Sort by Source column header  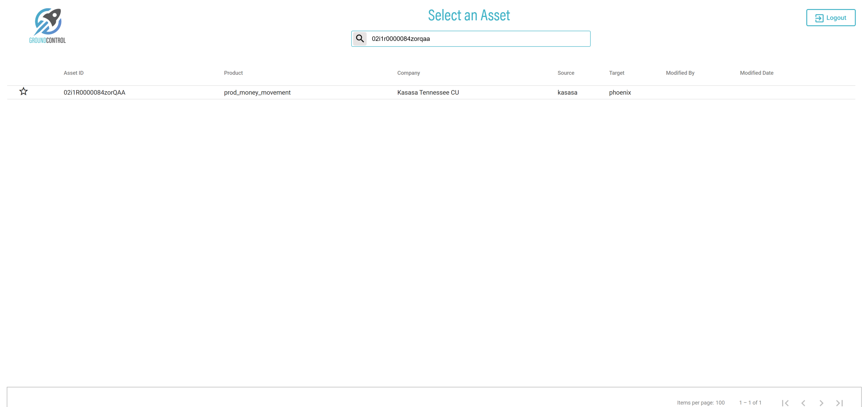click(565, 73)
